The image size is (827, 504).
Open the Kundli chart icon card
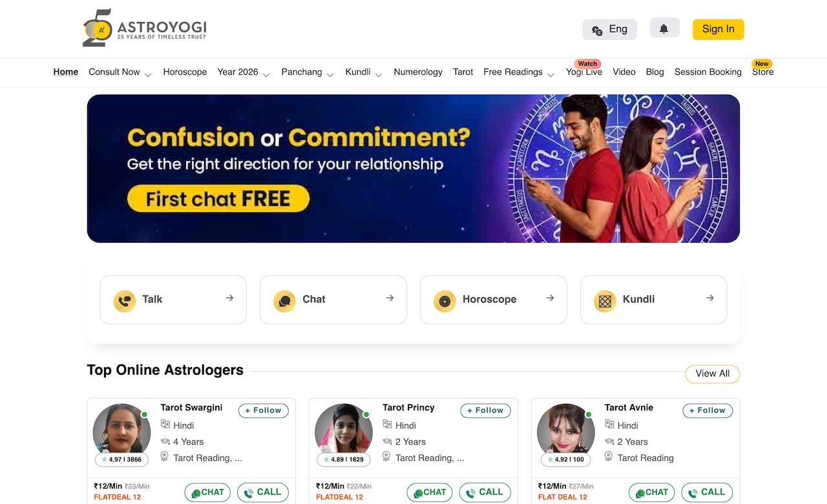(653, 300)
